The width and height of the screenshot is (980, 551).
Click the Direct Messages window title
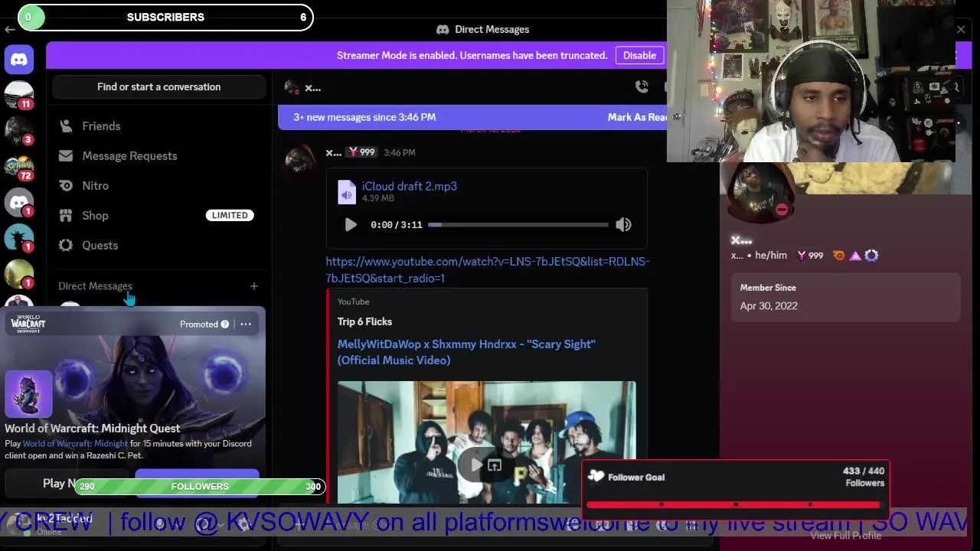(x=492, y=29)
